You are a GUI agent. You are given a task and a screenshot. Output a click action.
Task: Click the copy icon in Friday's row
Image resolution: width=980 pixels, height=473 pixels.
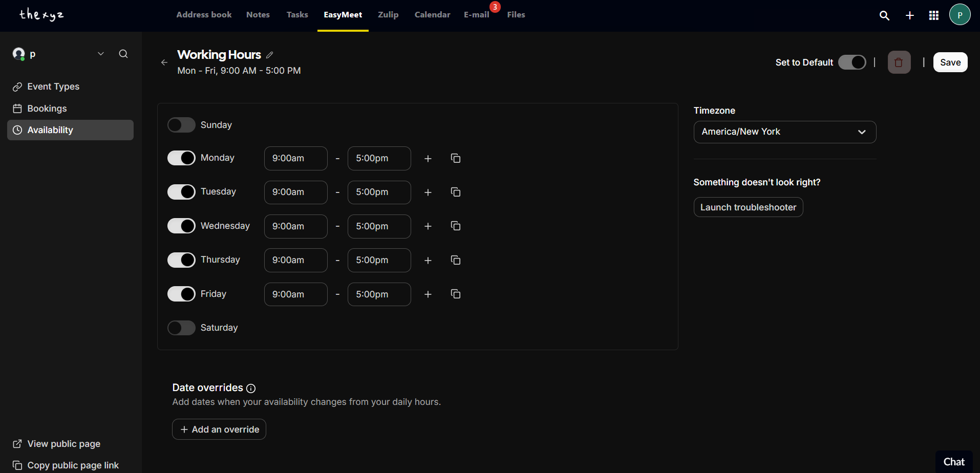(455, 294)
